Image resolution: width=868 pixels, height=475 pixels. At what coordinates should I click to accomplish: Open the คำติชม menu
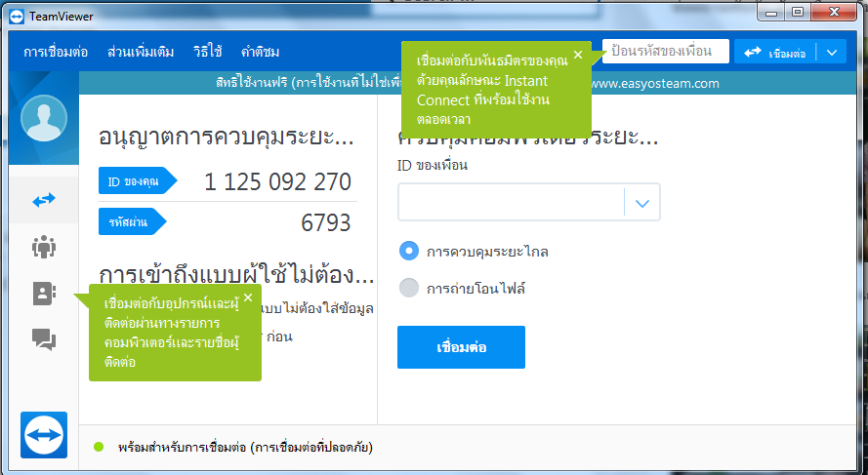pyautogui.click(x=260, y=52)
